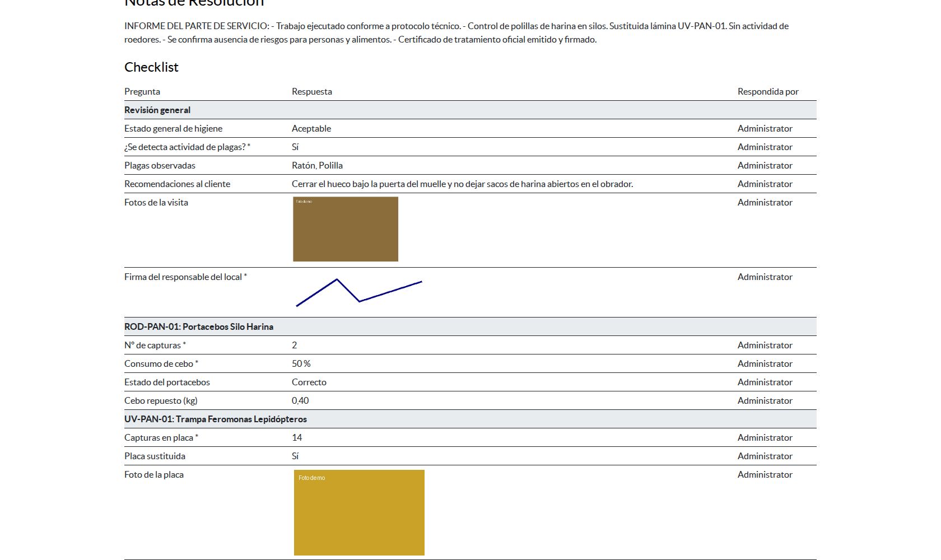
Task: Click Administrator in the Estado general de higiene row
Action: coord(765,128)
